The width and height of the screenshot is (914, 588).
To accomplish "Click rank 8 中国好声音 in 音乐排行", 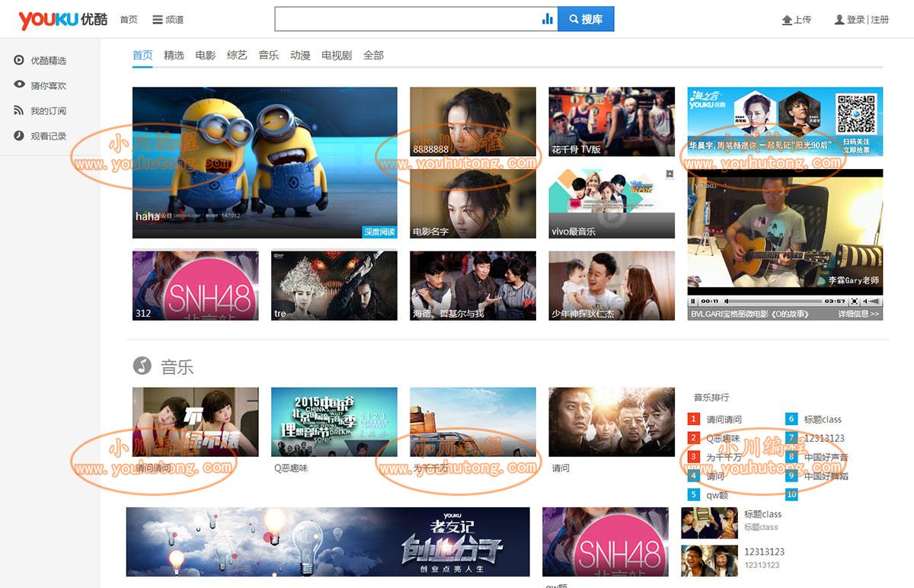I will [x=826, y=458].
